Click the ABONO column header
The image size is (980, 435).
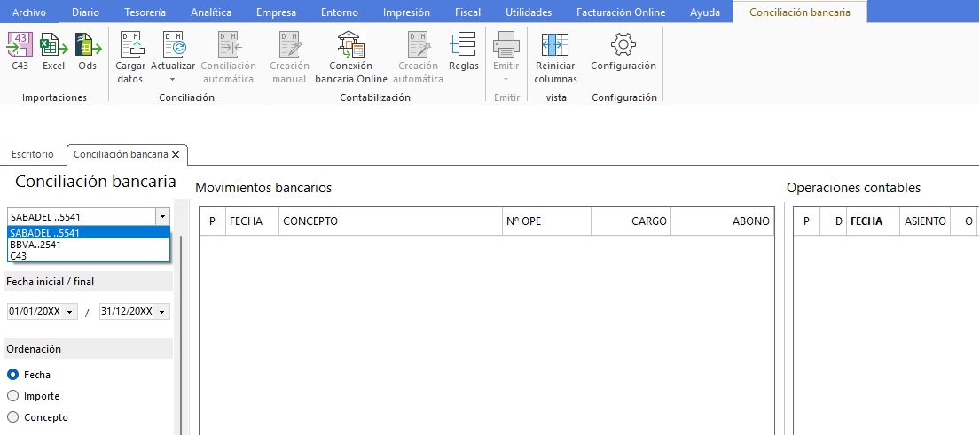click(x=723, y=221)
